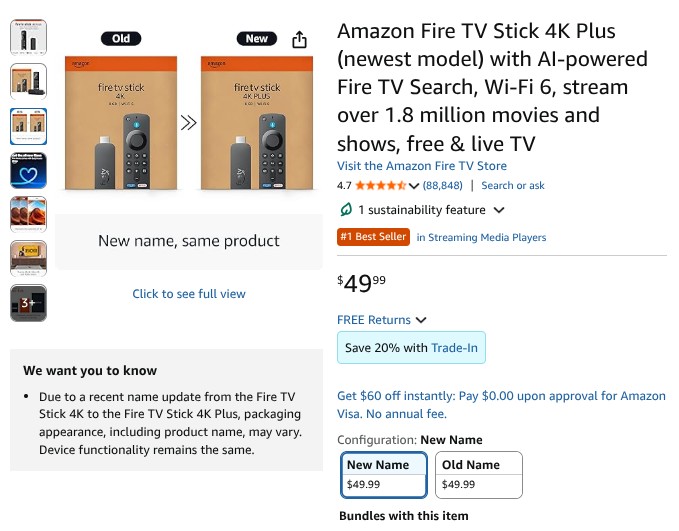Viewport: 679px width, 531px height.
Task: Click the Trade-In link
Action: click(x=454, y=348)
